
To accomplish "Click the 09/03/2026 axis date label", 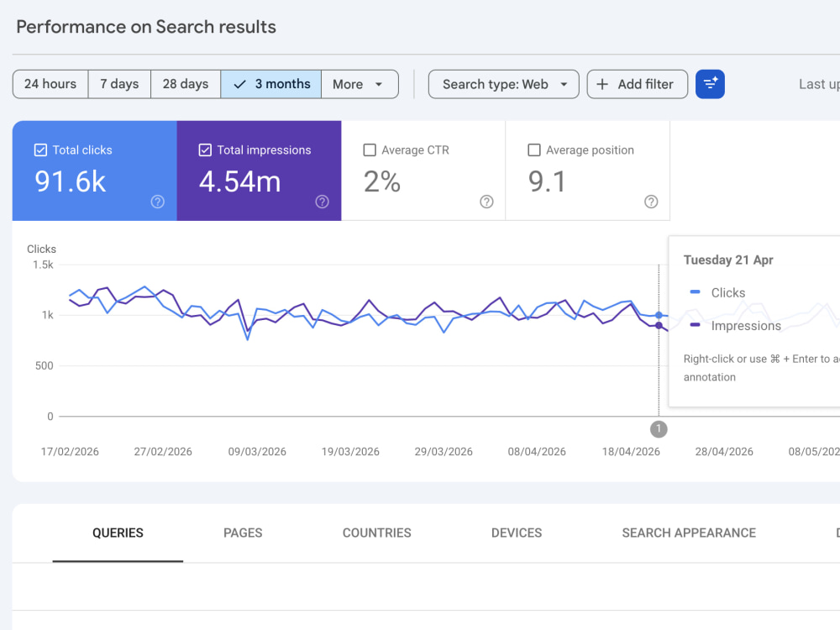I will click(257, 452).
